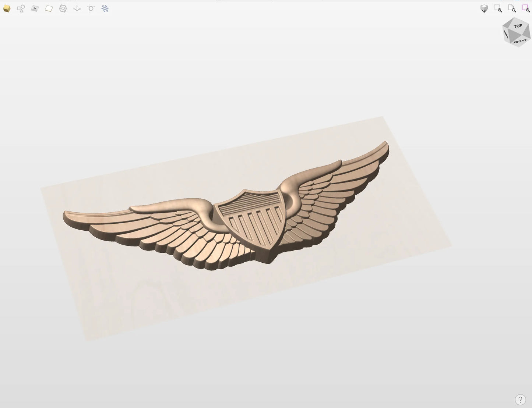Click the vector shapes display icon
Screen dimensions: 532x408
pyautogui.click(x=21, y=8)
